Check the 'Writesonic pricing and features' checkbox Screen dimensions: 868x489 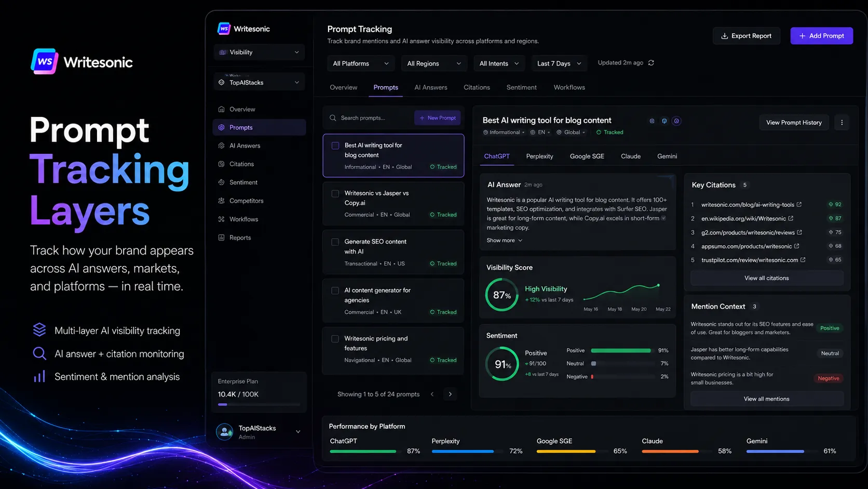pos(335,339)
